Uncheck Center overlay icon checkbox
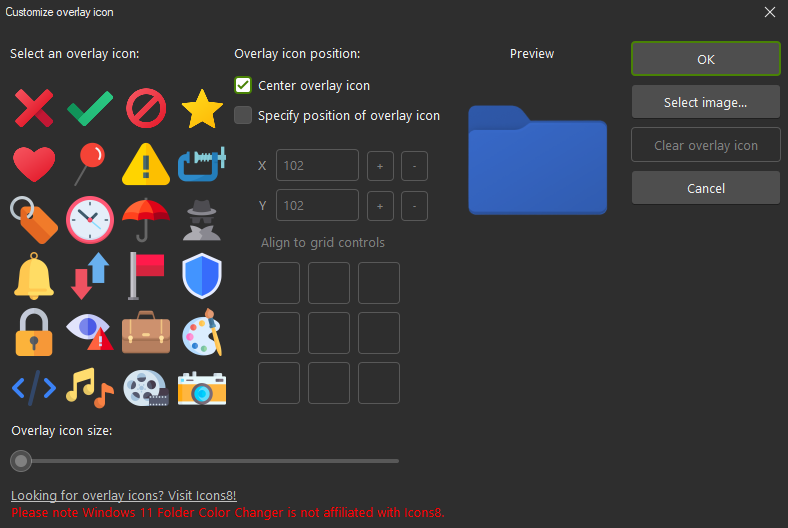 point(243,85)
